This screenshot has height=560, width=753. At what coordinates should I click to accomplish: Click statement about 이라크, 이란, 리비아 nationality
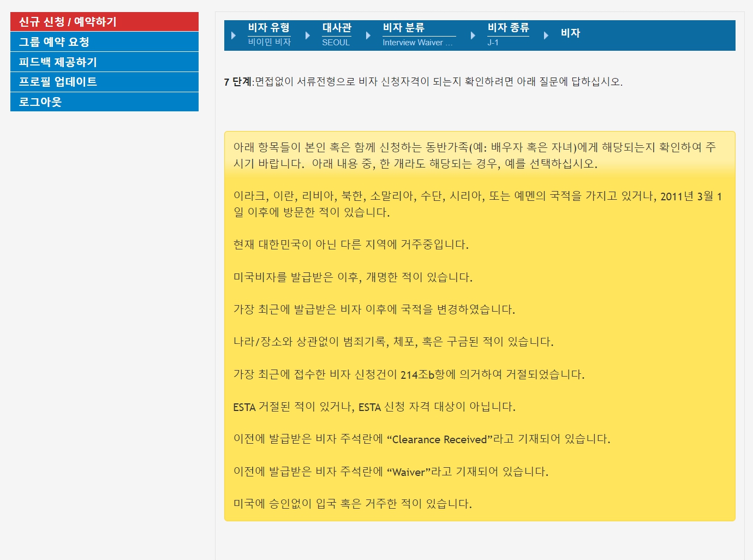point(477,204)
